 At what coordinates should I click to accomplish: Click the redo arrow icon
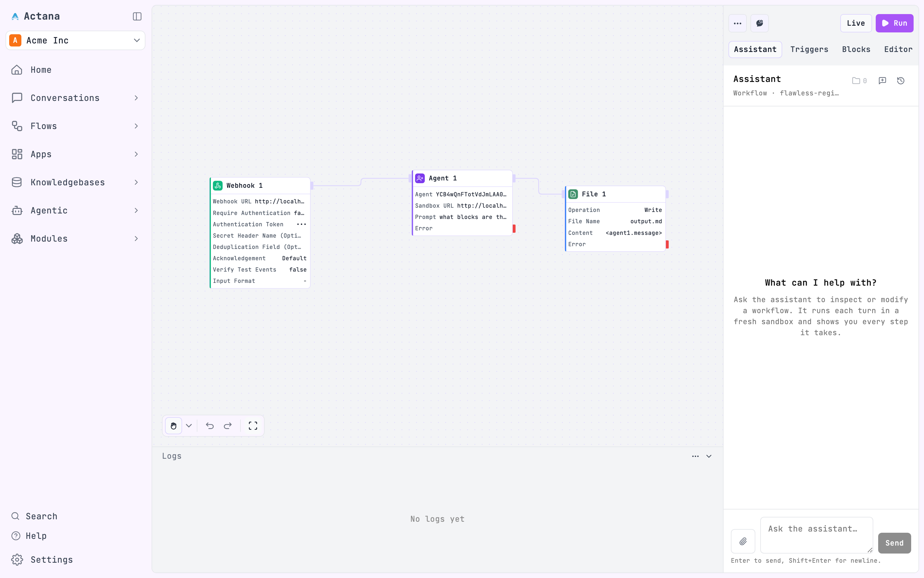pos(228,426)
